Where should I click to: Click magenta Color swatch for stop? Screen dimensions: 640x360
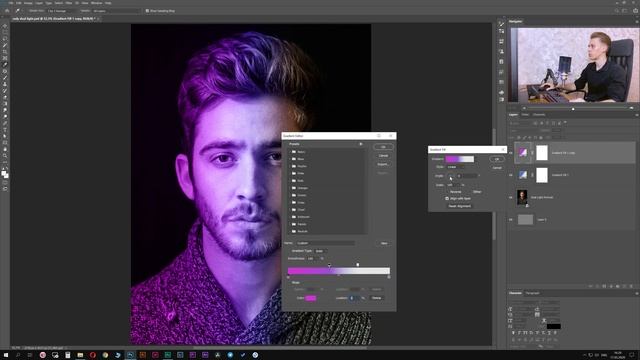tap(311, 298)
